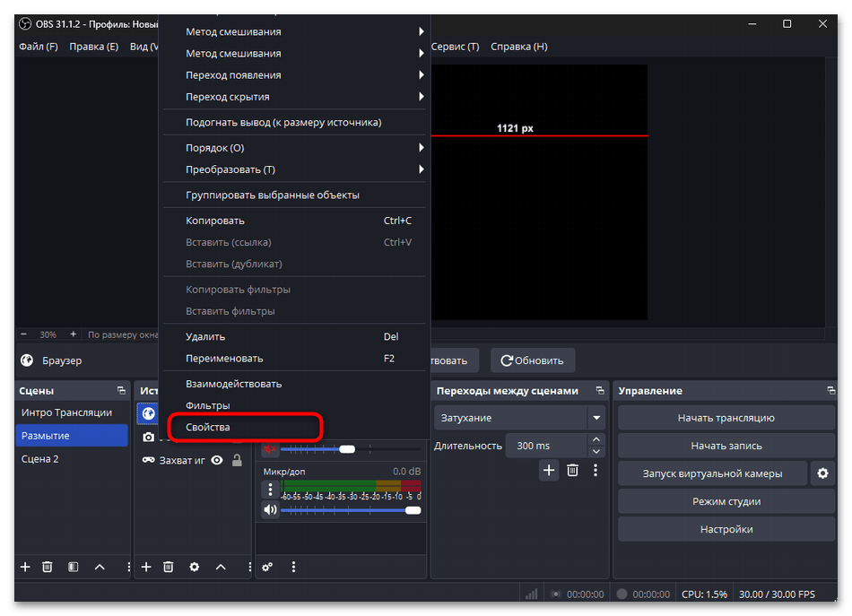
Task: Select Свойства in the context menu
Action: click(x=208, y=427)
